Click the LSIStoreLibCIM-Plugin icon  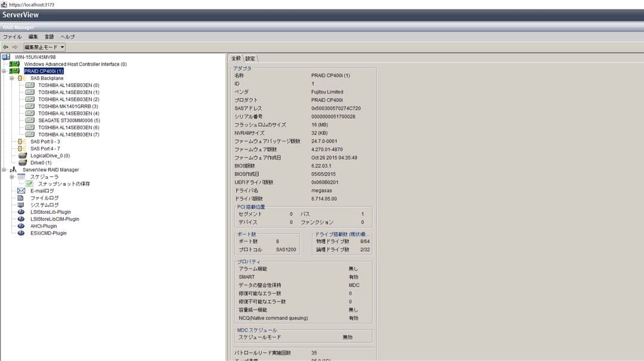click(x=21, y=219)
